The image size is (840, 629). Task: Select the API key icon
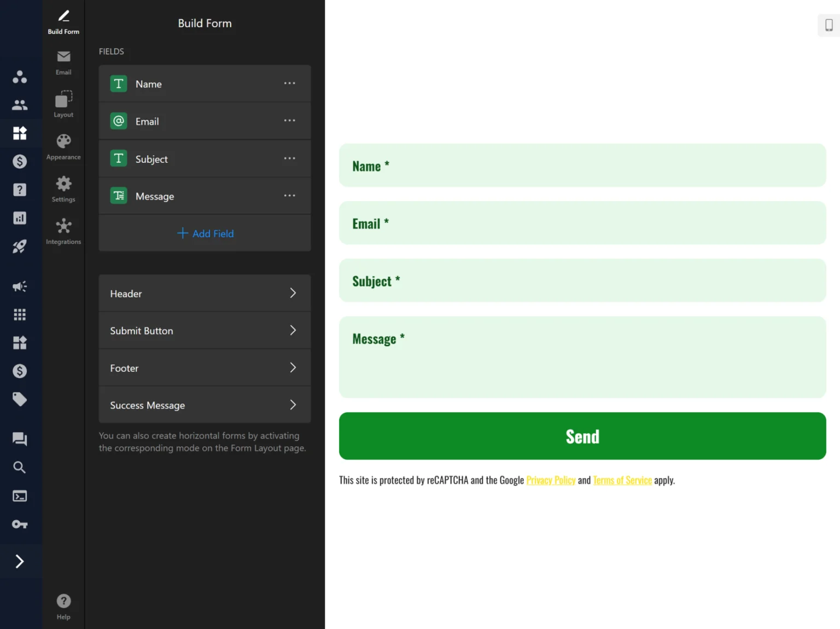pyautogui.click(x=20, y=524)
